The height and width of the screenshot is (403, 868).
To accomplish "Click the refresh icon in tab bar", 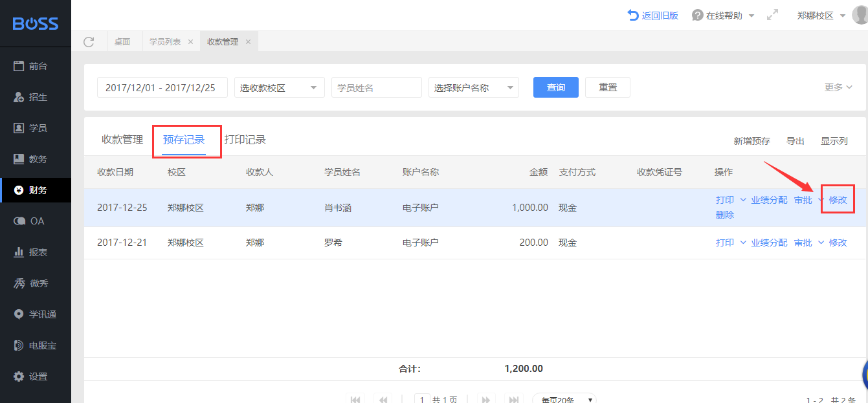I will [x=89, y=42].
